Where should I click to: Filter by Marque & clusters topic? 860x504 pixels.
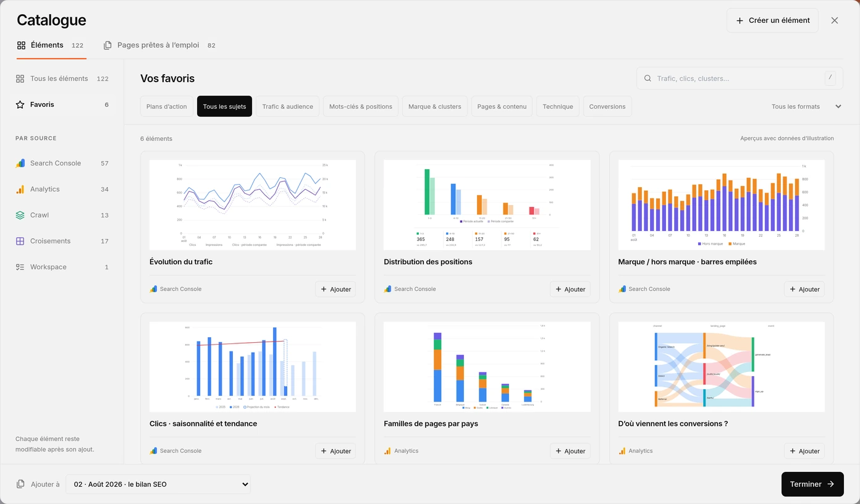point(435,106)
